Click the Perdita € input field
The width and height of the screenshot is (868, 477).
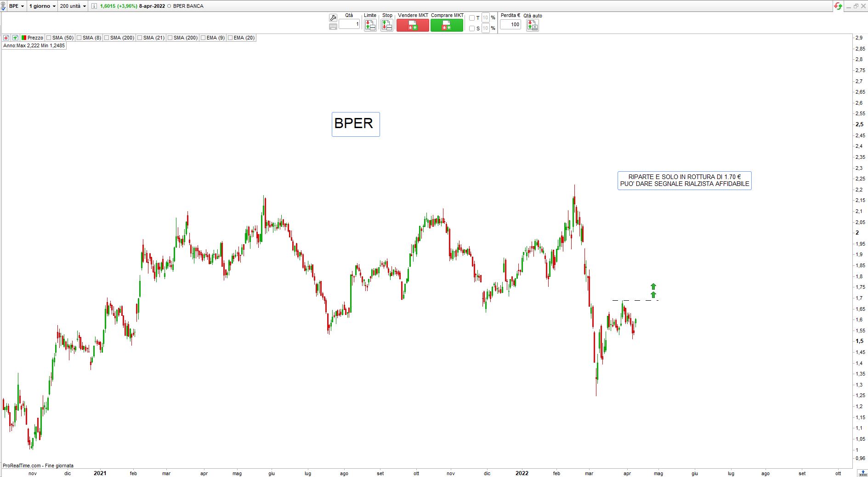point(510,24)
